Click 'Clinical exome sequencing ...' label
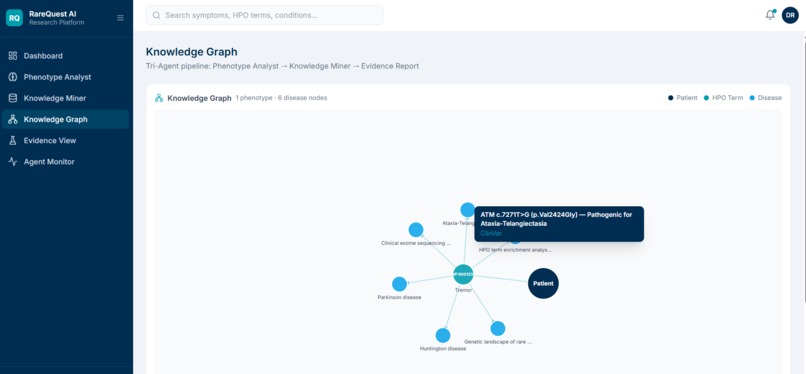 point(416,243)
